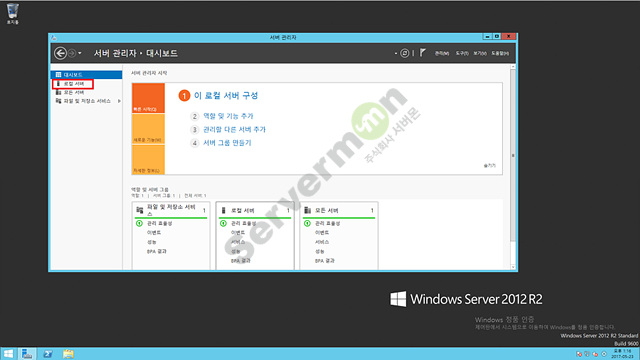The height and width of the screenshot is (360, 640).
Task: Open the 모든 서버 tile header
Action: click(x=339, y=210)
